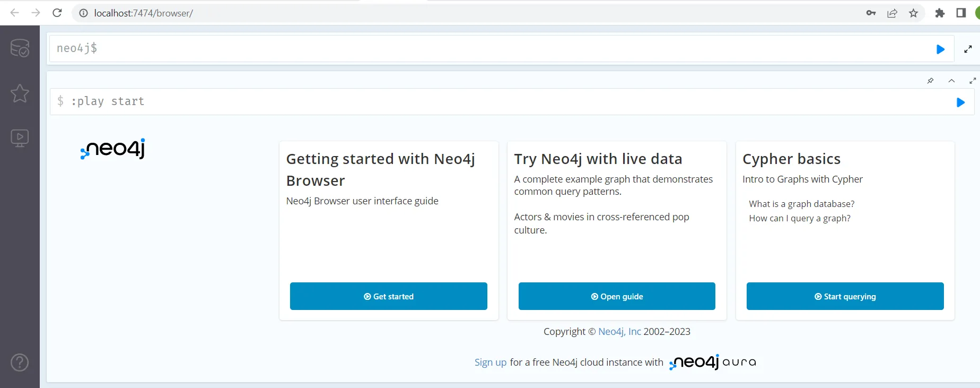Open the browser extensions puzzle icon

click(940, 13)
